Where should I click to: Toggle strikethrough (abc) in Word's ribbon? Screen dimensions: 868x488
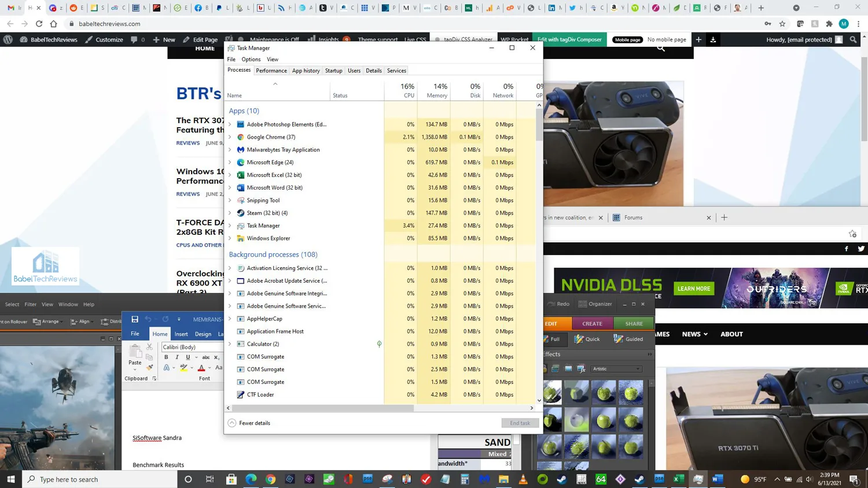point(205,357)
